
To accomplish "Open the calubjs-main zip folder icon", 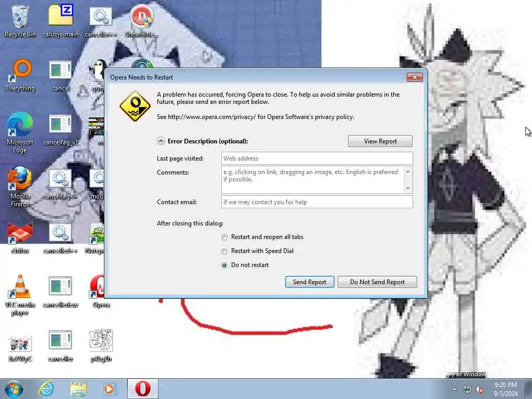I will 60,21.
